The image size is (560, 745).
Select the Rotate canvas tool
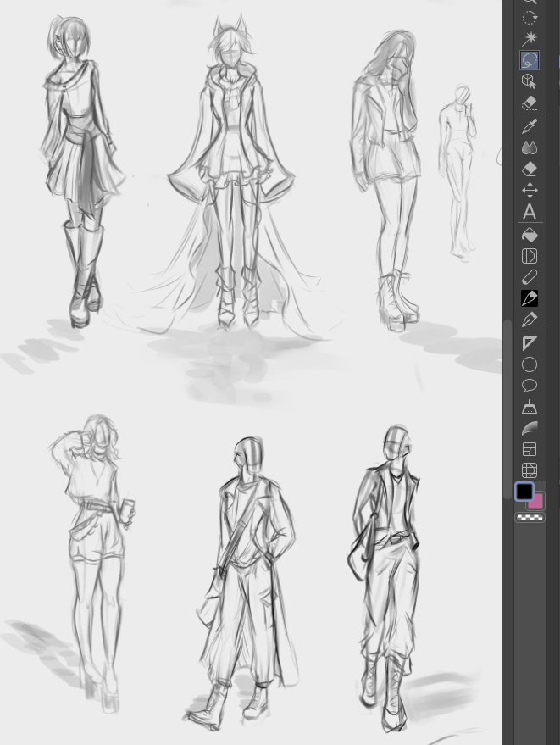coord(530,19)
